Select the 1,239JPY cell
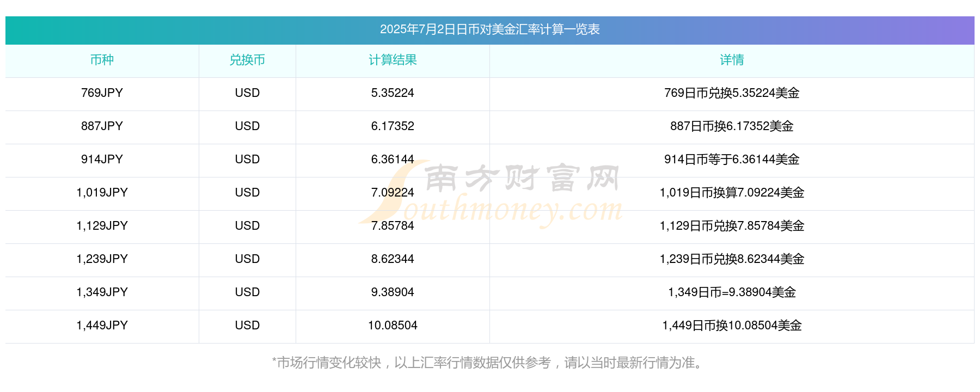 pyautogui.click(x=102, y=259)
